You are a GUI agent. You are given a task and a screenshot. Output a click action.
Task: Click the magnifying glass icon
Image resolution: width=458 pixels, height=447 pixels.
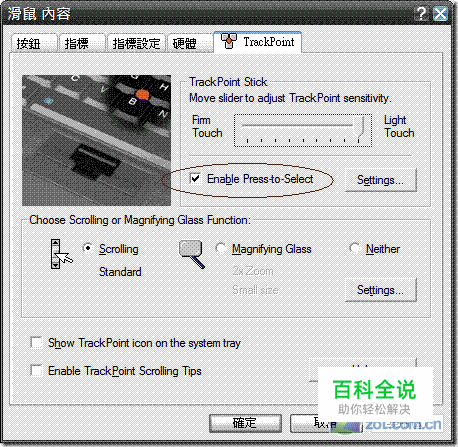point(192,254)
